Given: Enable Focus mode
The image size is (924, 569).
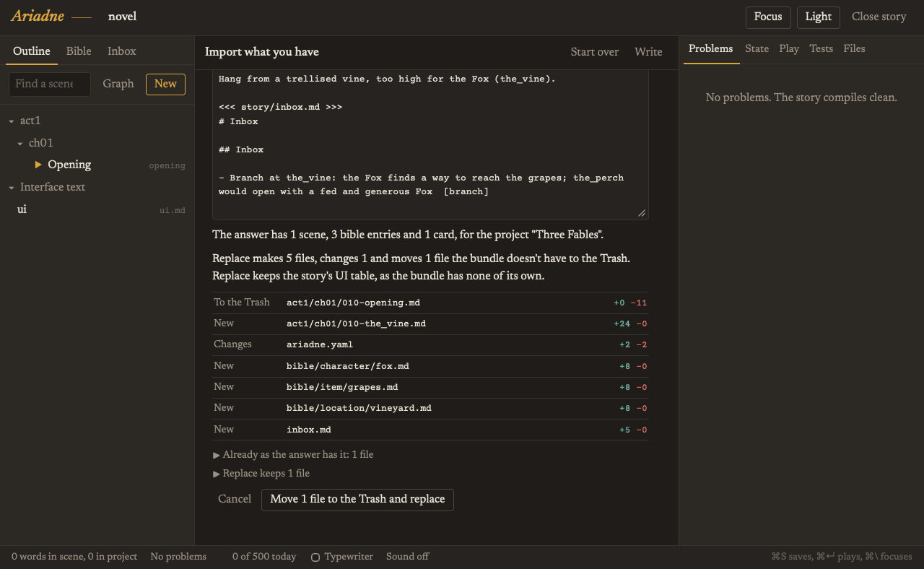Looking at the screenshot, I should click(768, 17).
